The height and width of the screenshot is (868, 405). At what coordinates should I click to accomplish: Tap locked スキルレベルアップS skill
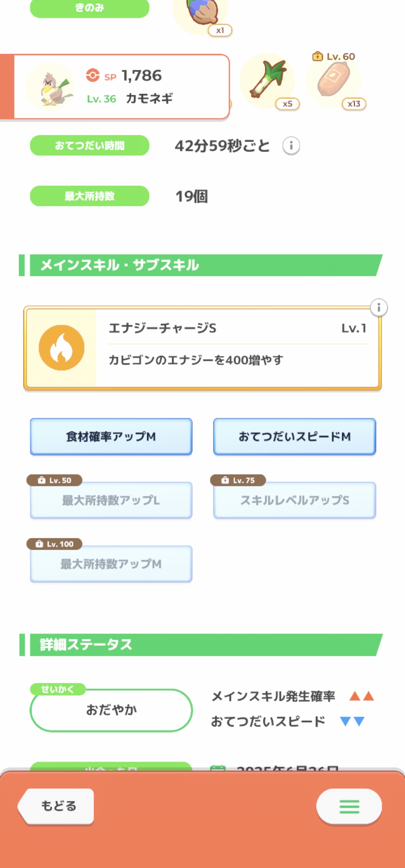tap(294, 500)
